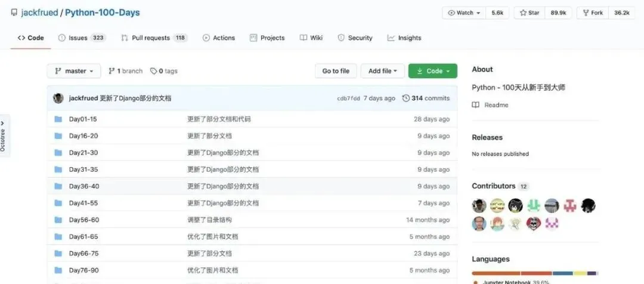
Task: Open Day56-60 commit message 调整了目录结构
Action: coord(209,220)
